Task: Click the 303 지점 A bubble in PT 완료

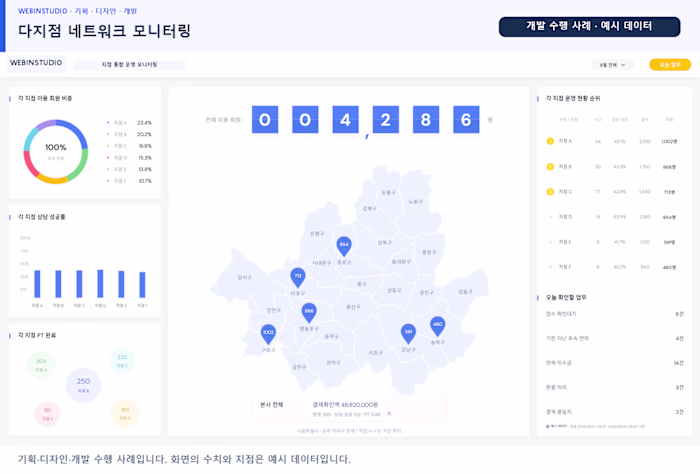Action: point(41,365)
